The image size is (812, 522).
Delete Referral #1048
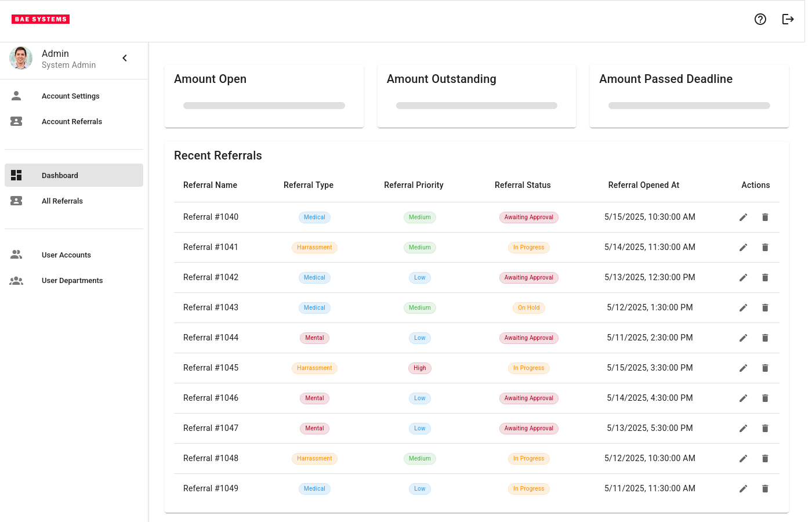pos(765,459)
